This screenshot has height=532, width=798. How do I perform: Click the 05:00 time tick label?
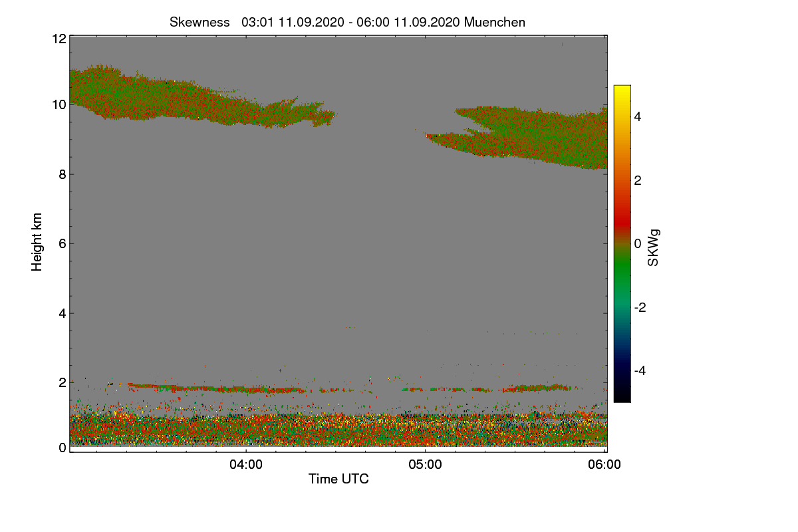pyautogui.click(x=426, y=465)
